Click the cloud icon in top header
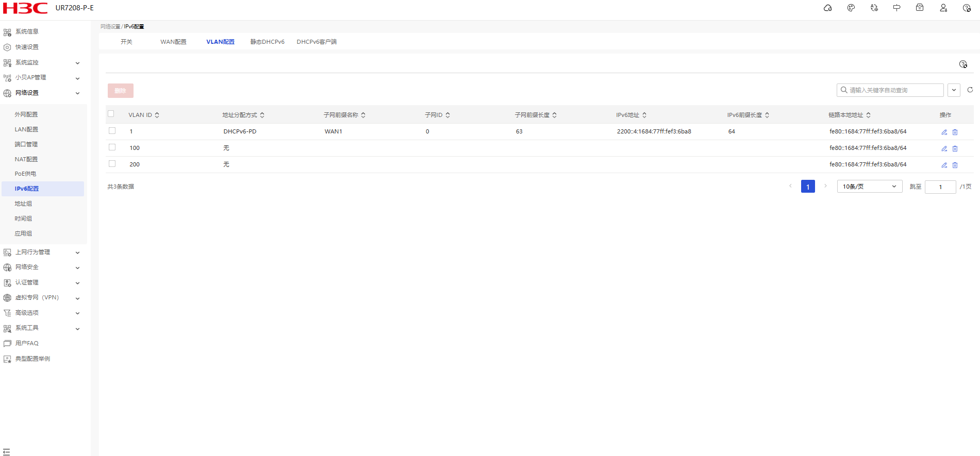 827,8
